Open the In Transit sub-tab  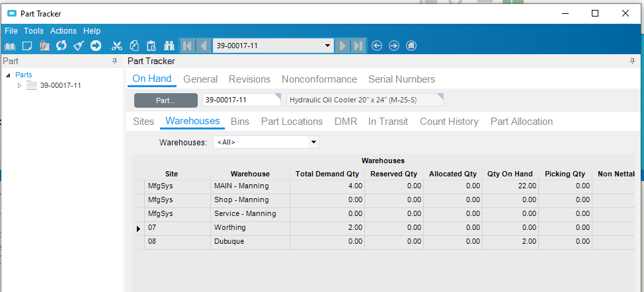click(388, 122)
